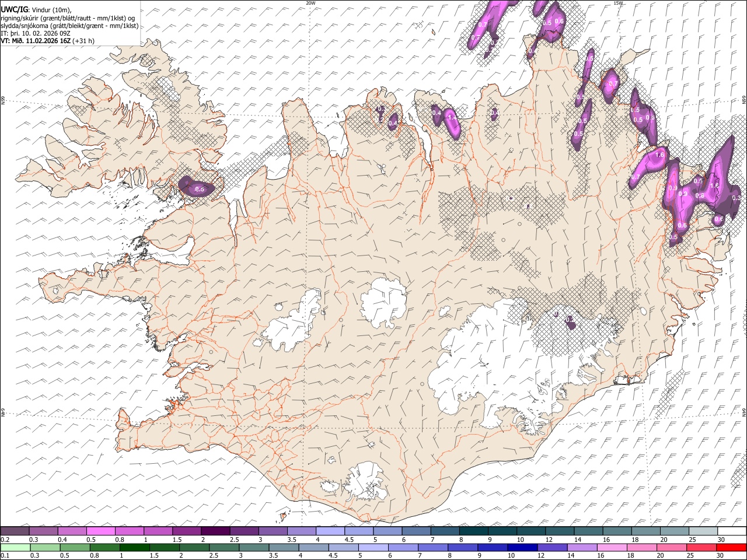The image size is (747, 560).
Task: Click the dark green swatch starting at 1, lower legend row
Action: click(x=134, y=548)
